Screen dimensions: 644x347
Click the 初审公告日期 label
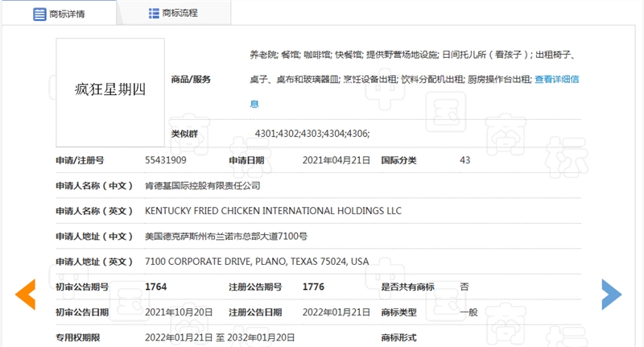[82, 312]
